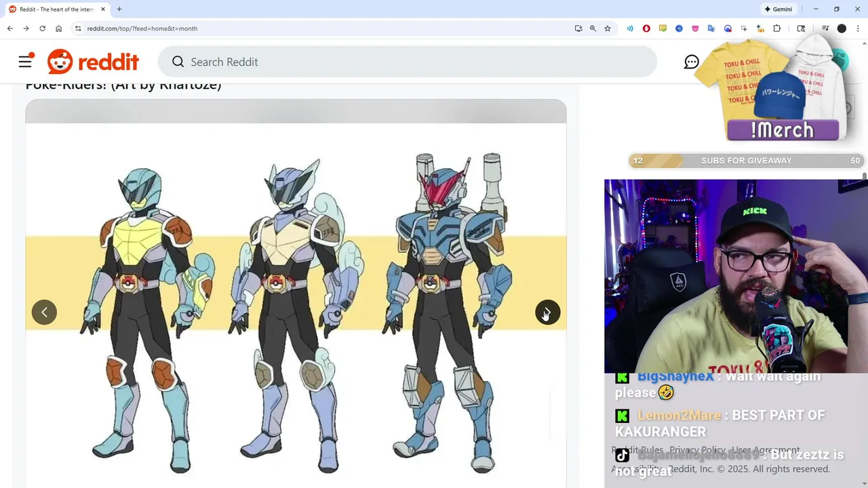Go forward with the browser forward arrow

[26, 28]
